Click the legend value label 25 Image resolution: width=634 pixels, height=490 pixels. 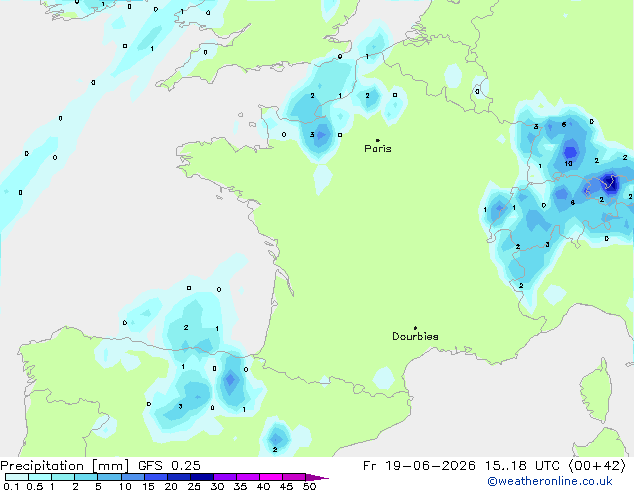coord(194,486)
